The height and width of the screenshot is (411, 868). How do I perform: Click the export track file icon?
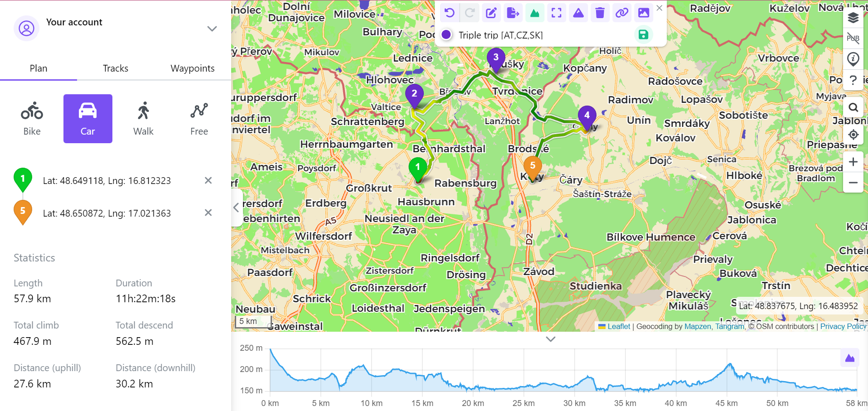tap(513, 13)
